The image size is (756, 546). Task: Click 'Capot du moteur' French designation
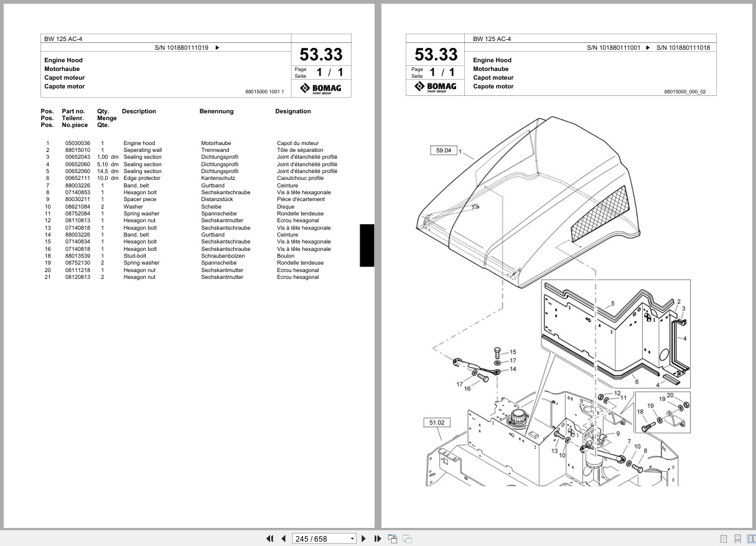(x=297, y=143)
